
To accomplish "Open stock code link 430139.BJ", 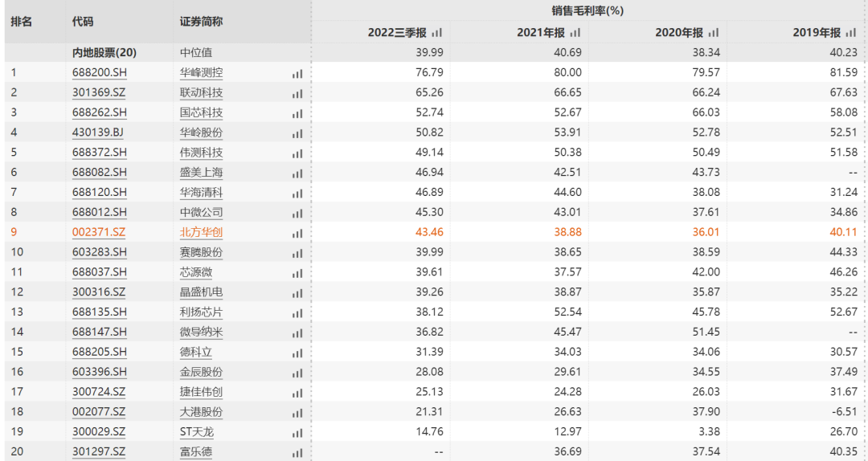I will pyautogui.click(x=98, y=133).
